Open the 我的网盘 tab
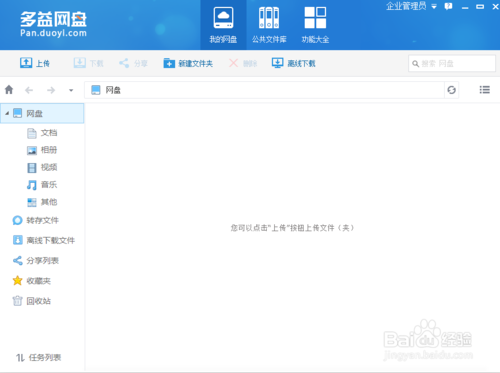The image size is (500, 373). 223,25
